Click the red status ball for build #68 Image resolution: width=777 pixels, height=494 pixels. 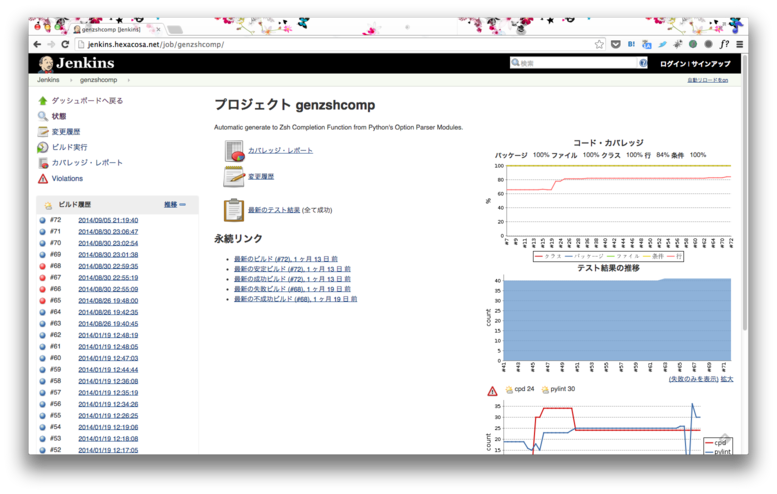pyautogui.click(x=43, y=267)
